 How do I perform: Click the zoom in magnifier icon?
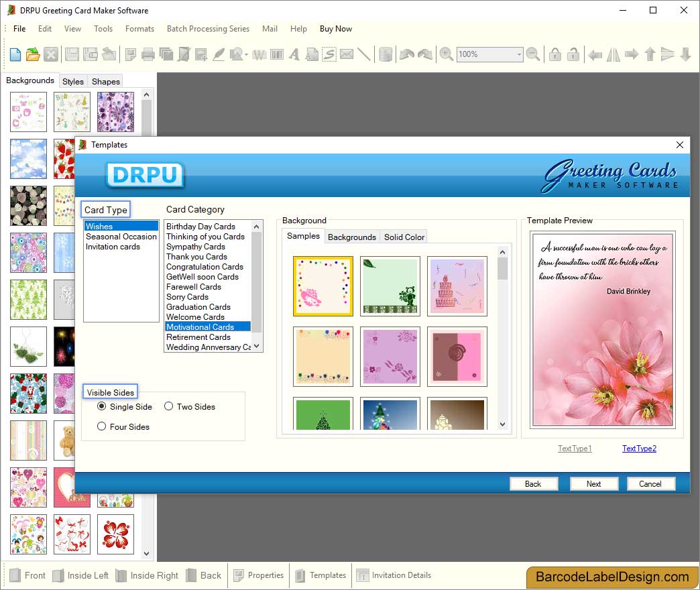(x=446, y=54)
